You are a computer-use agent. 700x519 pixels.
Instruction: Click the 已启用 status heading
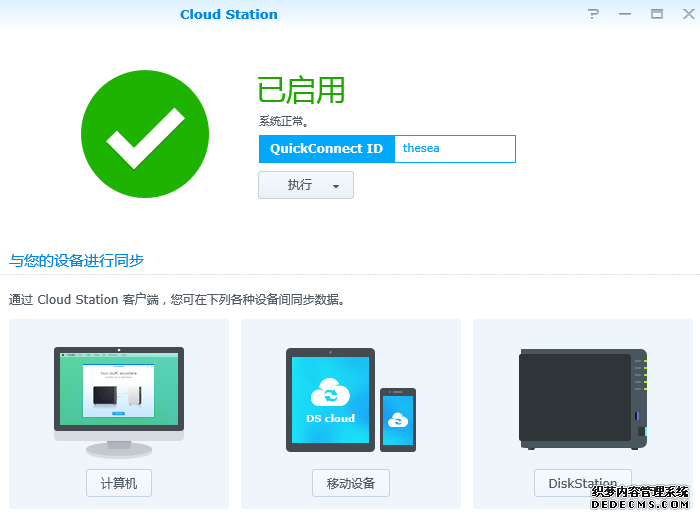pyautogui.click(x=301, y=91)
